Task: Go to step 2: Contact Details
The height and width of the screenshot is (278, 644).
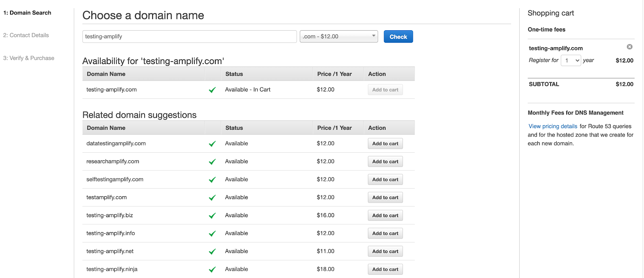Action: pyautogui.click(x=26, y=35)
